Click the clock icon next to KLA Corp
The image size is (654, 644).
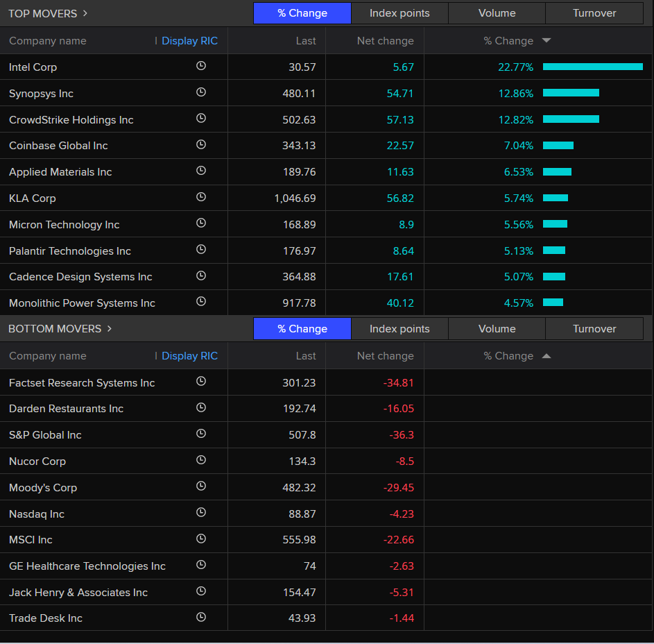pyautogui.click(x=201, y=197)
